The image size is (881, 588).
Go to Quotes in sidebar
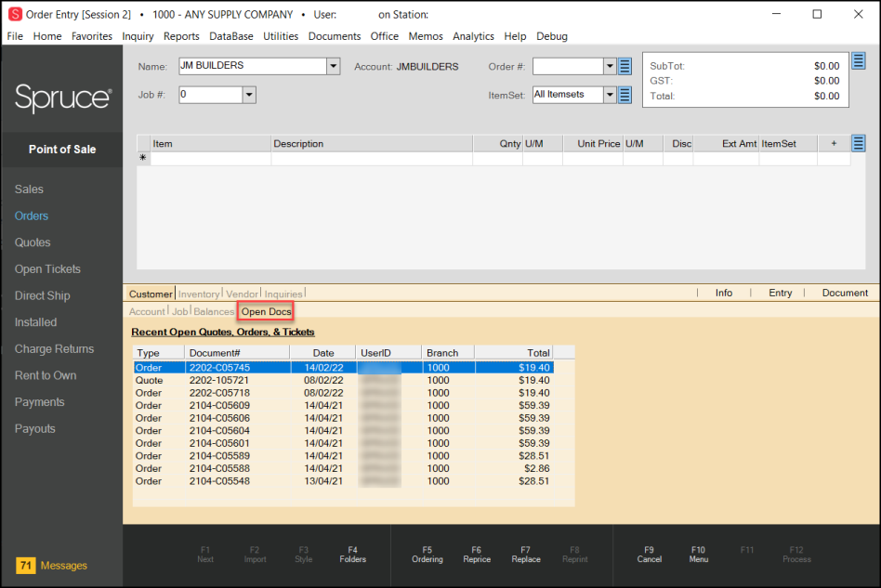[x=33, y=242]
